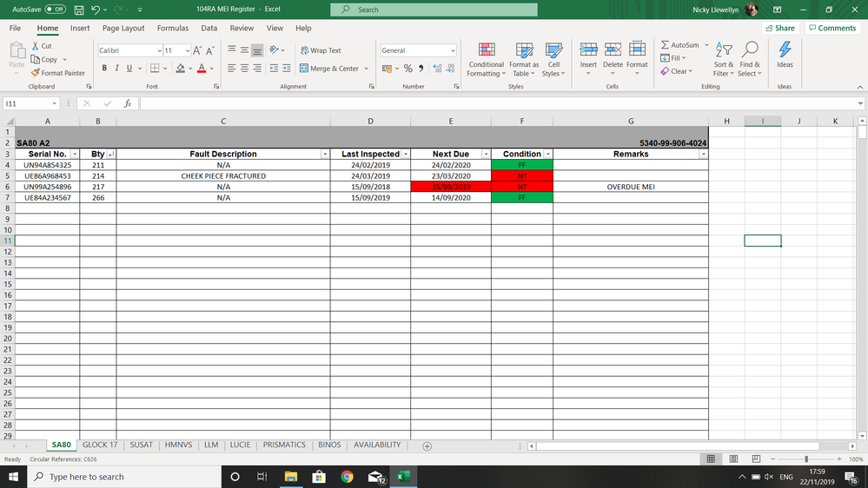Open the General number format dropdown
The image size is (868, 488).
[453, 50]
